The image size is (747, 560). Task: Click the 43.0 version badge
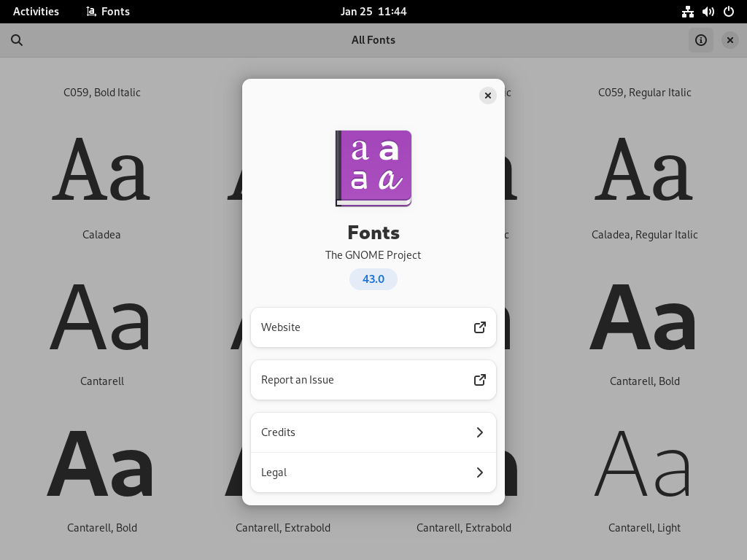pyautogui.click(x=373, y=279)
